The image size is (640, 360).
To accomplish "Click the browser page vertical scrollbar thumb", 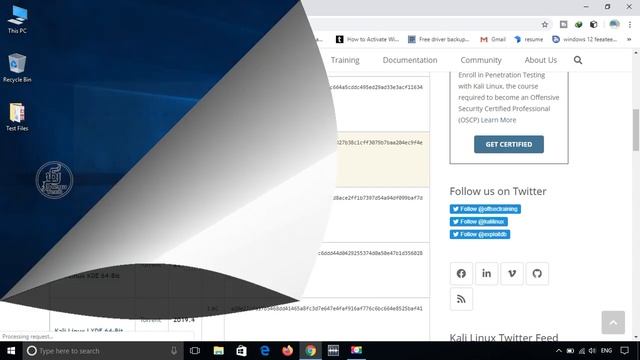I will pos(636,130).
